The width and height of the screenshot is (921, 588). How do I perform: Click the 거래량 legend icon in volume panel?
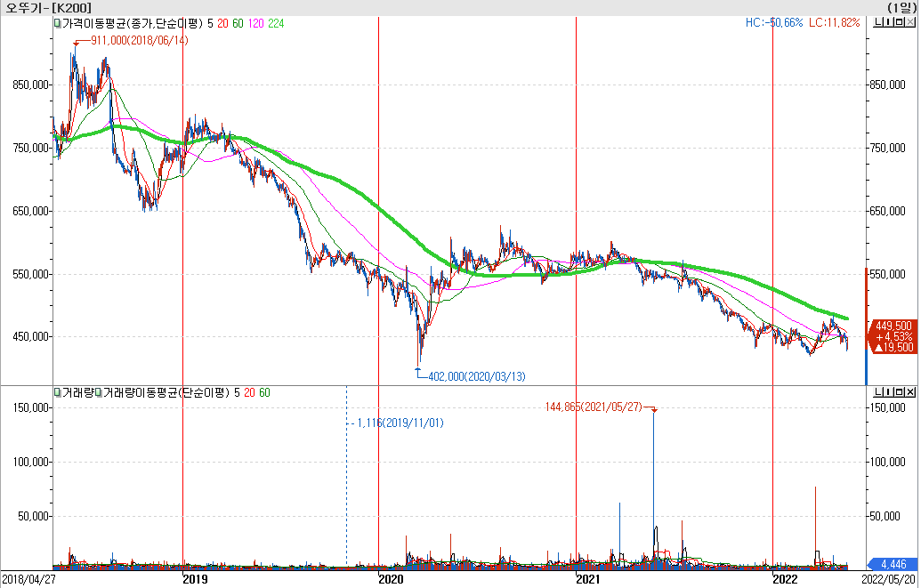point(57,392)
